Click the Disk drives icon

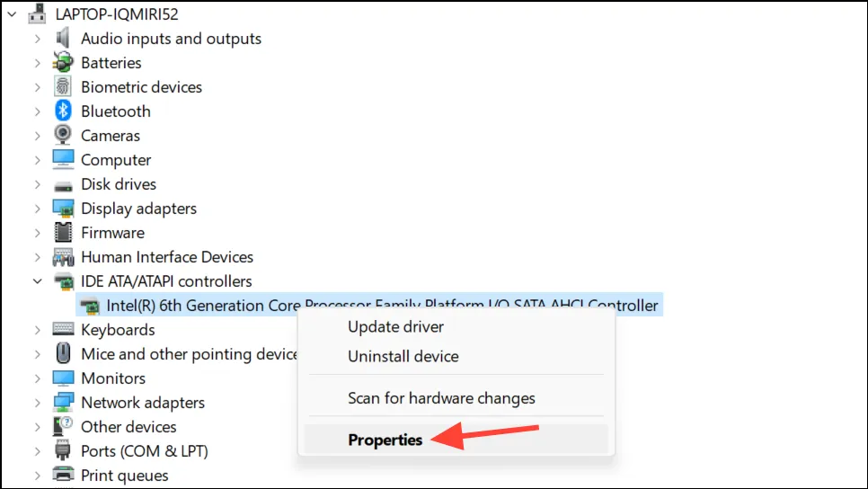click(x=63, y=185)
